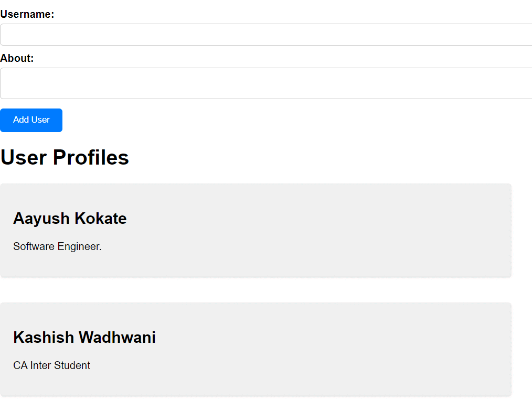Image resolution: width=532 pixels, height=412 pixels.
Task: Click the first name "Kashish"
Action: (x=44, y=337)
